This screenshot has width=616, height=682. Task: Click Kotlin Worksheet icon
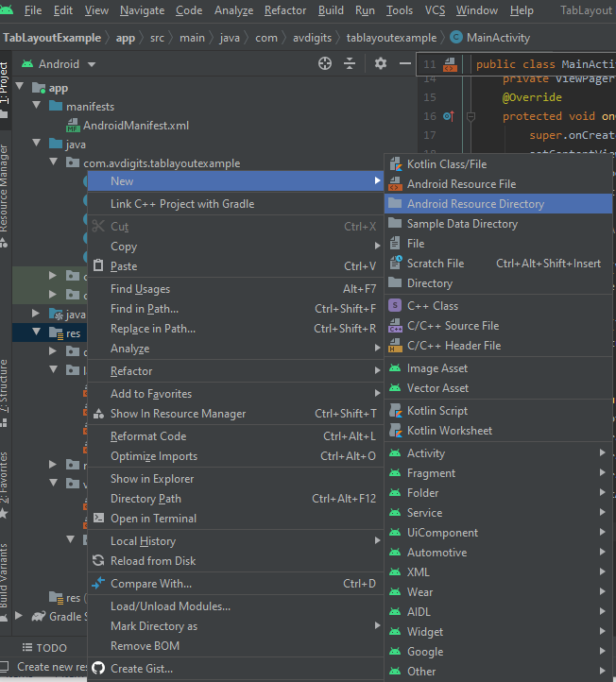tap(396, 431)
